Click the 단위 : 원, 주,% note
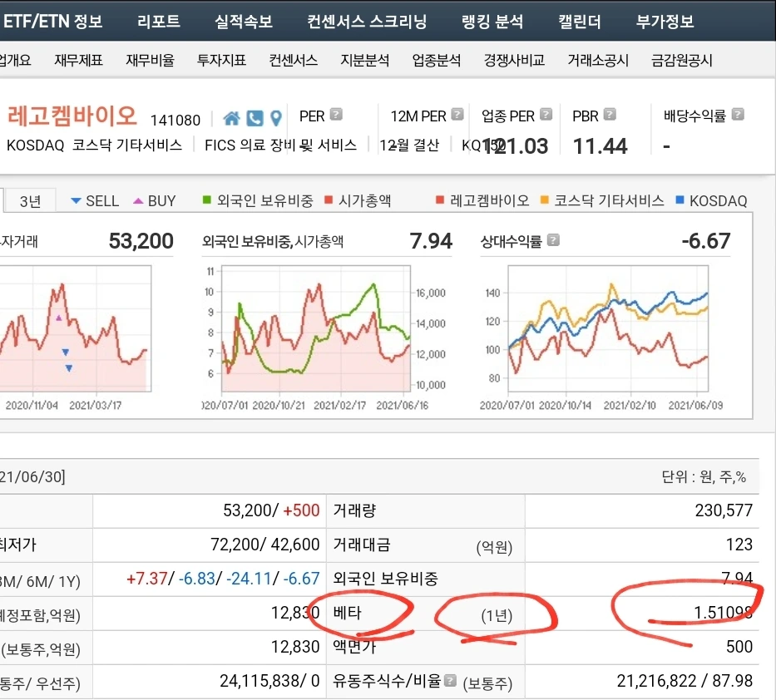 pos(704,476)
